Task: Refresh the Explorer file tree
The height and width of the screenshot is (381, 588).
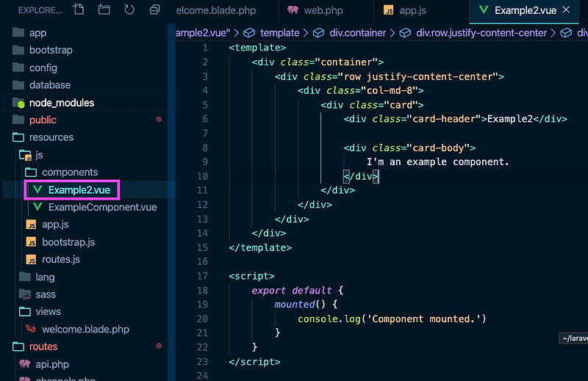Action: (x=129, y=10)
